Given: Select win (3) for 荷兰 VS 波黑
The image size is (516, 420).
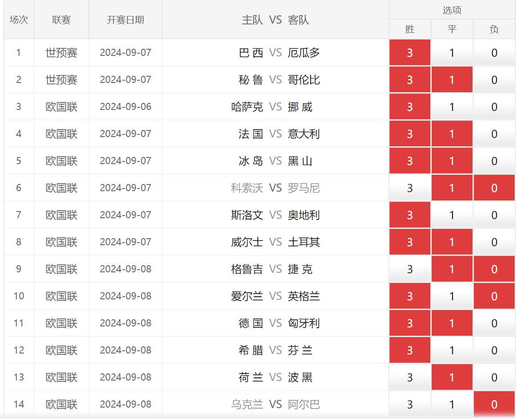Looking at the screenshot, I should 410,377.
